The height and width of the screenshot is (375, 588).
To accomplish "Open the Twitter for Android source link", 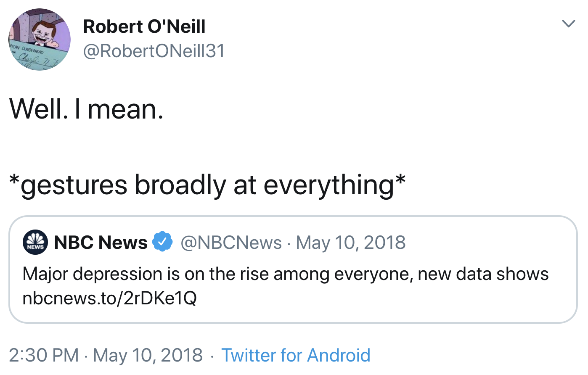I will (296, 355).
